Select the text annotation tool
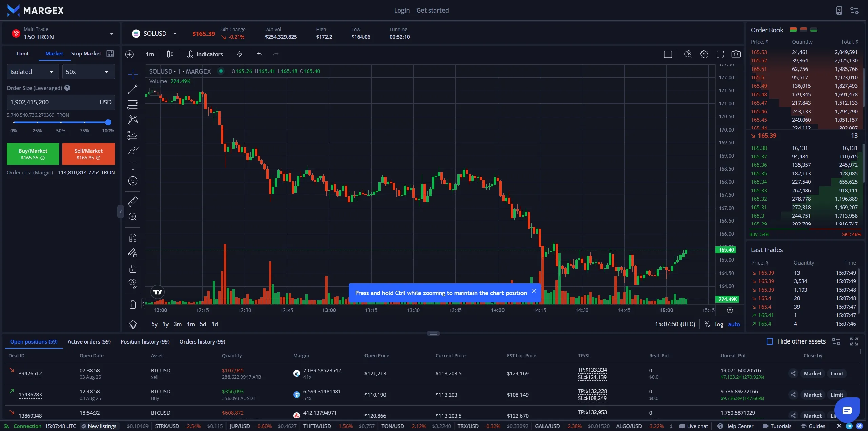 (133, 166)
